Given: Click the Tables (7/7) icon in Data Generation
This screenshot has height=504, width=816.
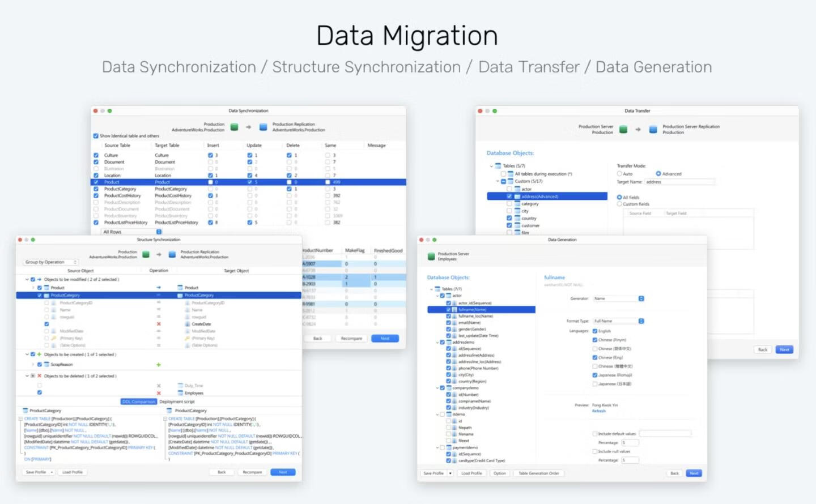Looking at the screenshot, I should click(437, 289).
